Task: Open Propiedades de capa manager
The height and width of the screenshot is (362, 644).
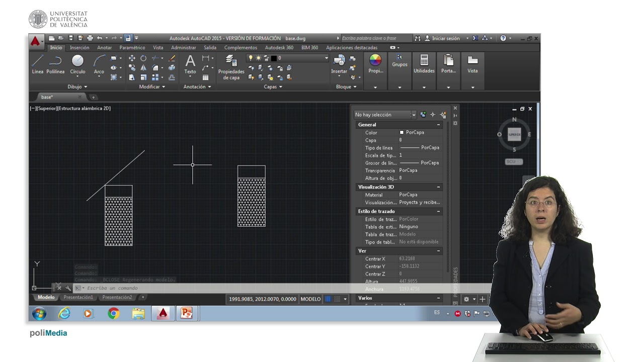Action: (231, 68)
